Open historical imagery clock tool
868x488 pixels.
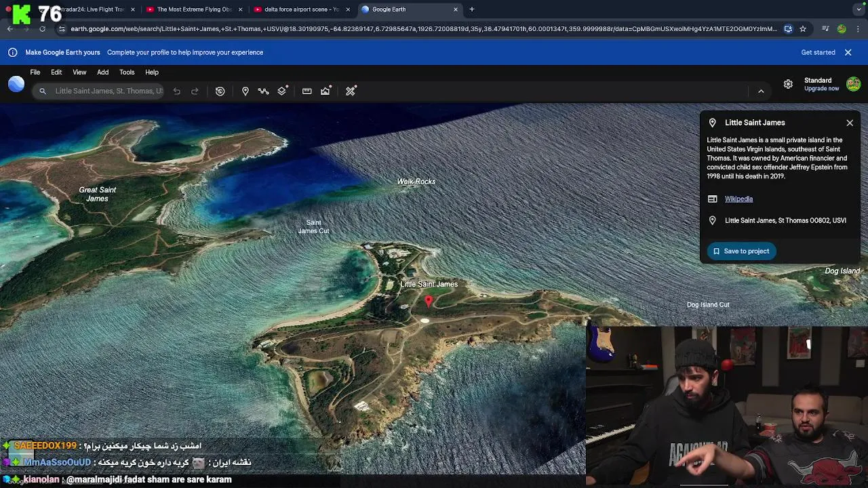[220, 91]
